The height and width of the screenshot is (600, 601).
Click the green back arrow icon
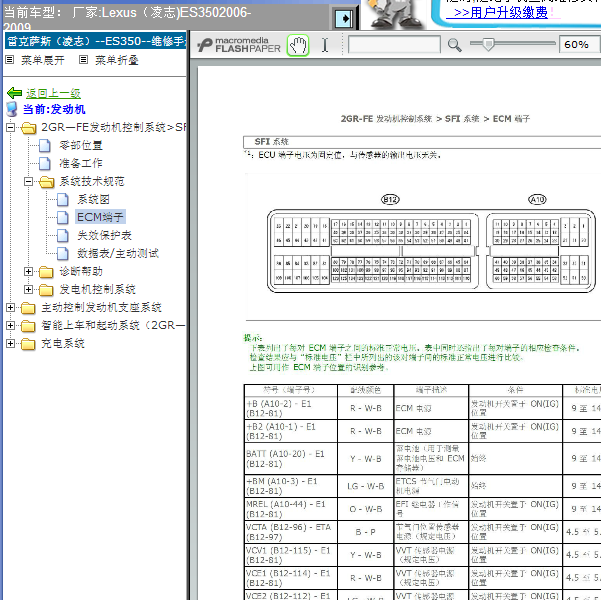click(x=15, y=93)
